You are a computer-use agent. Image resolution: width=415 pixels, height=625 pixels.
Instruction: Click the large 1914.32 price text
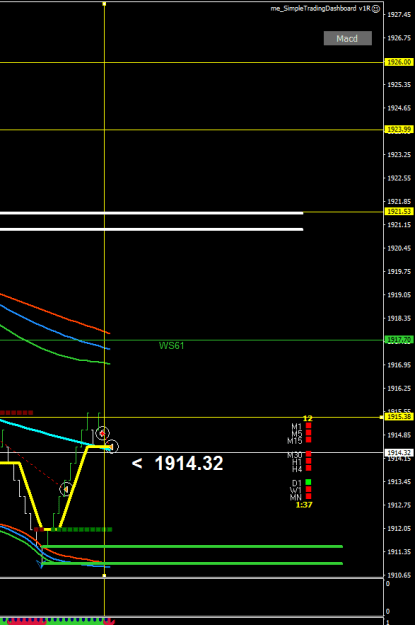pyautogui.click(x=189, y=463)
